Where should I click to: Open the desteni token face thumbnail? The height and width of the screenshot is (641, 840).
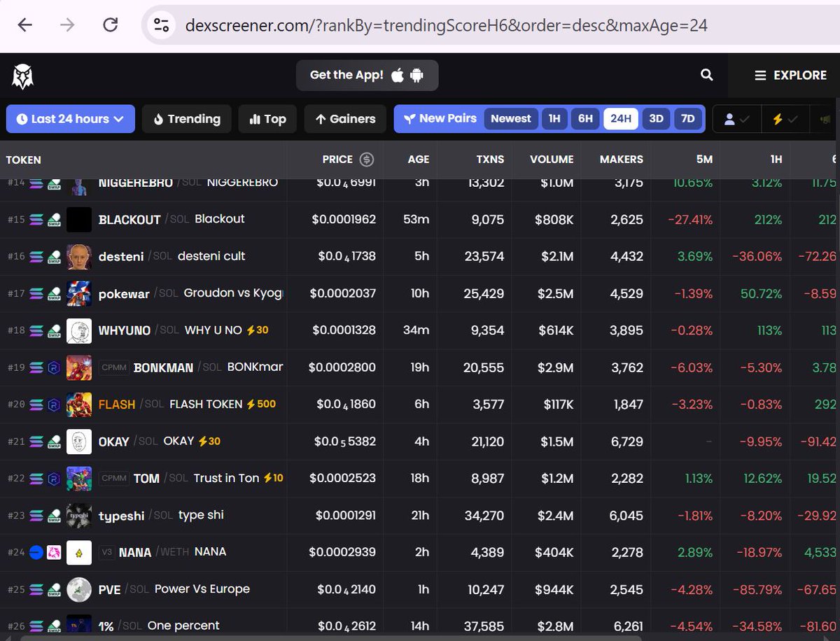coord(79,257)
